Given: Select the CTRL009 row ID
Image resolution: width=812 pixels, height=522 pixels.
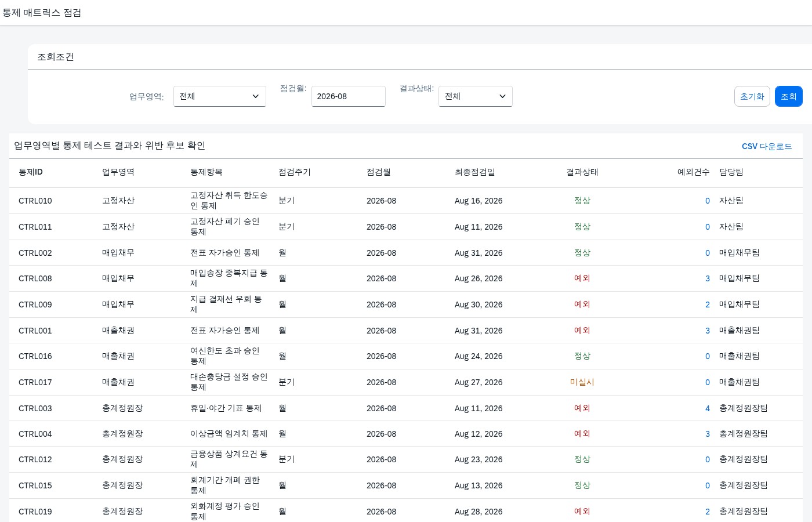Looking at the screenshot, I should click(35, 304).
